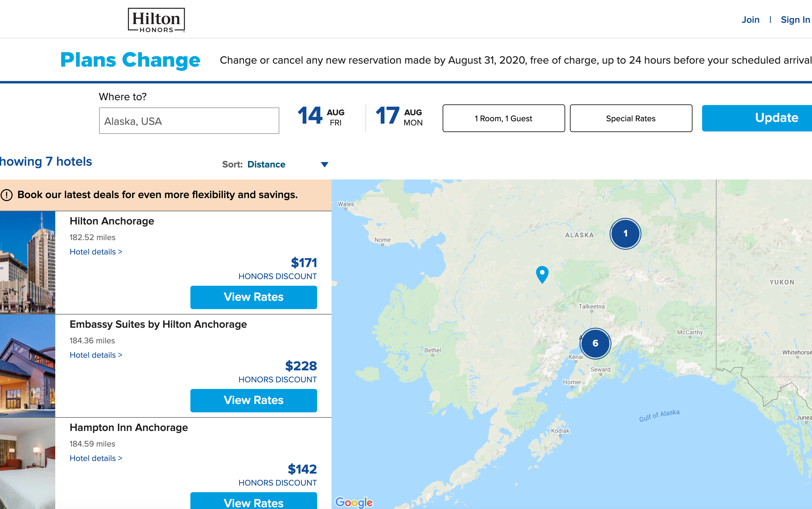Open Hotel details for Hilton Anchorage
The height and width of the screenshot is (509, 812).
pyautogui.click(x=96, y=252)
